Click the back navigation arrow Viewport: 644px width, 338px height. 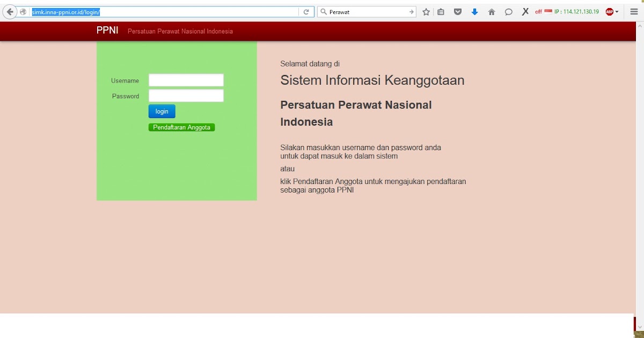tap(9, 11)
